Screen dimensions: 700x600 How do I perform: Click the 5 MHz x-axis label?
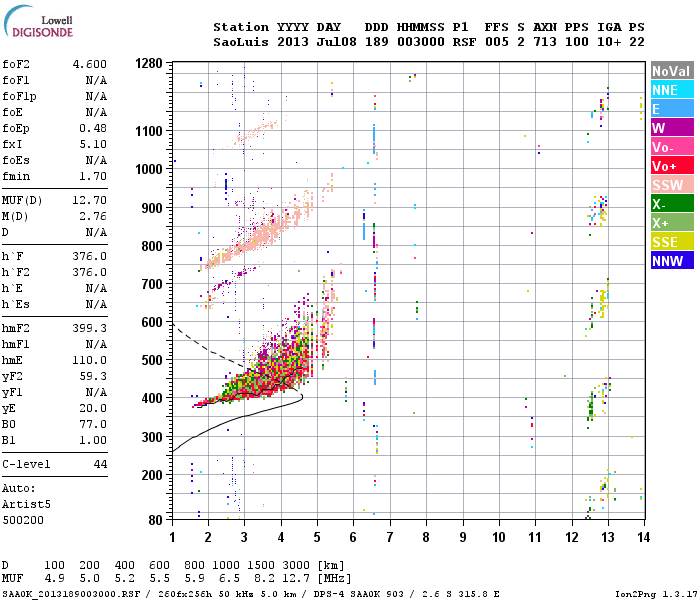pyautogui.click(x=317, y=537)
